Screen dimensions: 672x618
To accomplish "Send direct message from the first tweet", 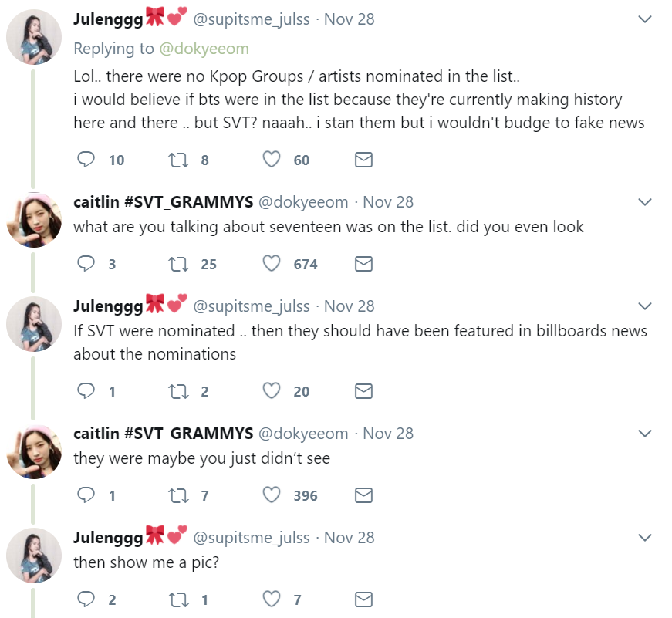I will (x=363, y=160).
